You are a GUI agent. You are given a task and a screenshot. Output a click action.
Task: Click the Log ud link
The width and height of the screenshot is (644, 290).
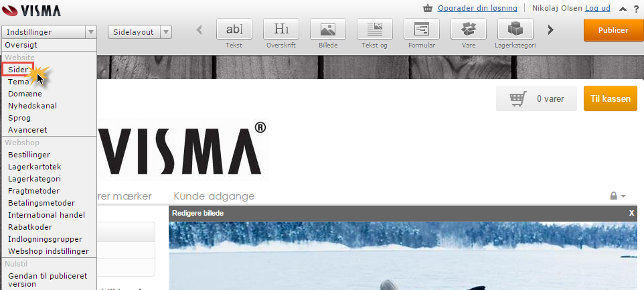tap(598, 8)
